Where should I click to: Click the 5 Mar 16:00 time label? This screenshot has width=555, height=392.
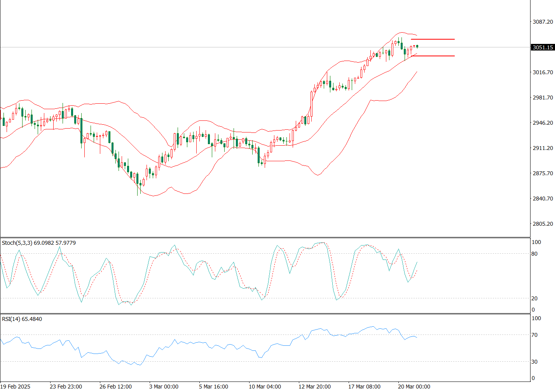213,387
